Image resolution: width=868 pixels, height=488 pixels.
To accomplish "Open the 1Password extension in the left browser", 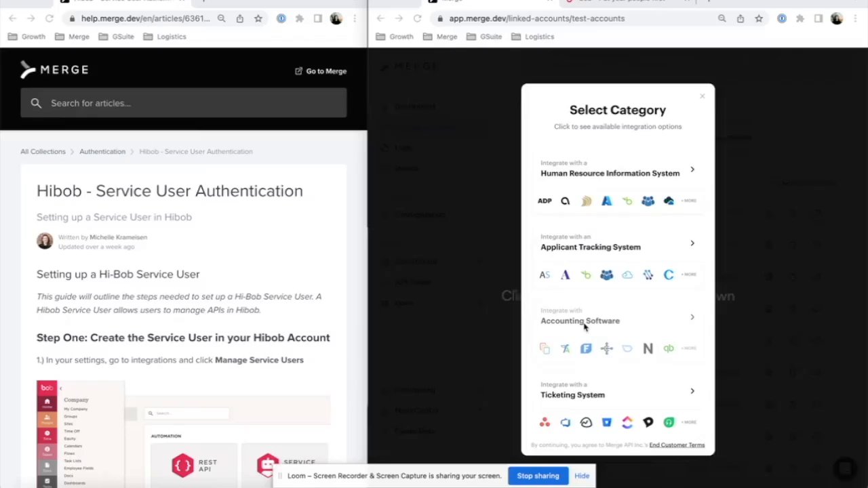I will 281,18.
